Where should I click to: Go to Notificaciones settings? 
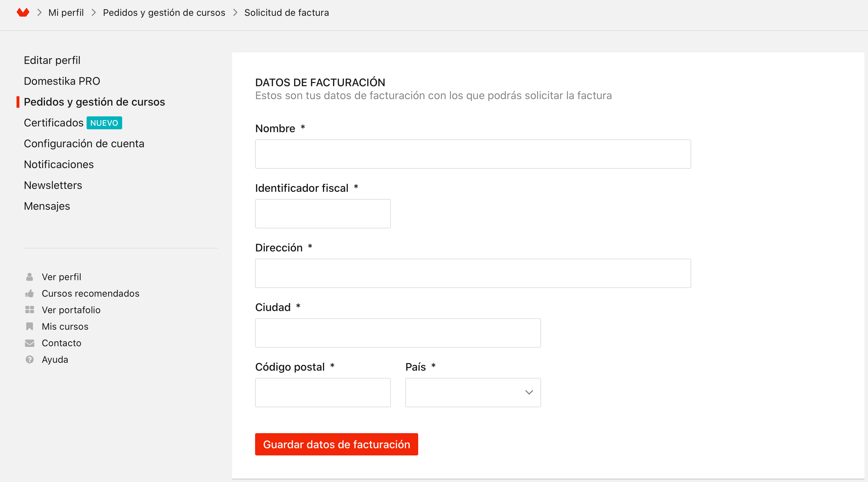tap(59, 164)
